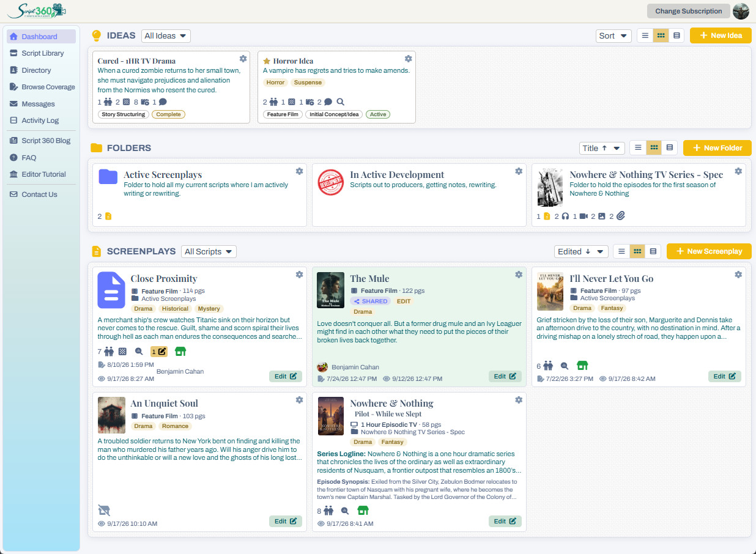Open the Active Screenplays folder title
The height and width of the screenshot is (554, 756).
[163, 175]
